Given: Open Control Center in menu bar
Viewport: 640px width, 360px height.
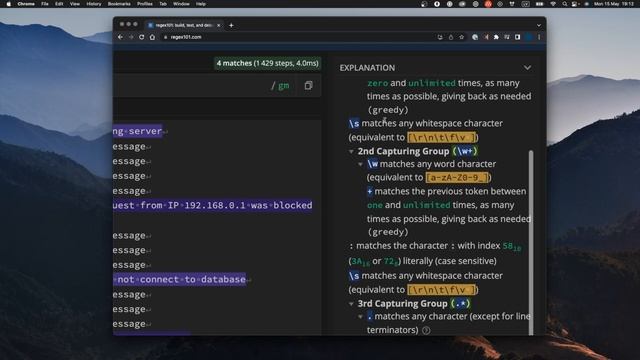Looking at the screenshot, I should point(575,4).
